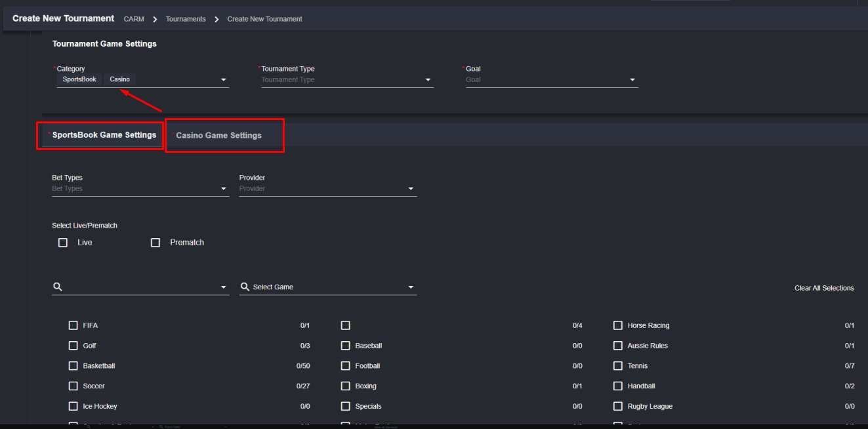The width and height of the screenshot is (868, 429).
Task: Click the Handball count 0/2
Action: [x=849, y=386]
